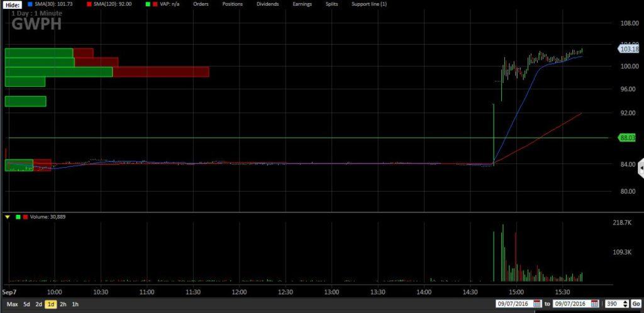Select the 5d time range
The height and width of the screenshot is (313, 644).
(26, 304)
